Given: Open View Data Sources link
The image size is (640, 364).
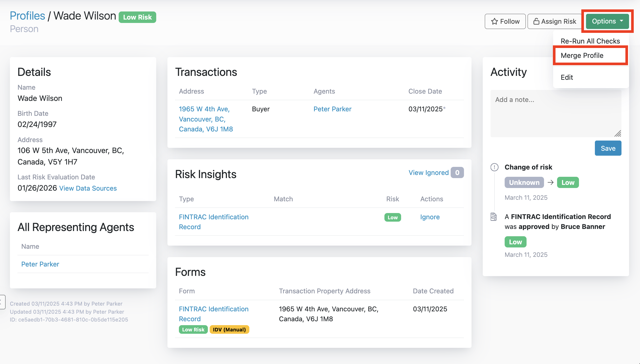Looking at the screenshot, I should pyautogui.click(x=88, y=188).
